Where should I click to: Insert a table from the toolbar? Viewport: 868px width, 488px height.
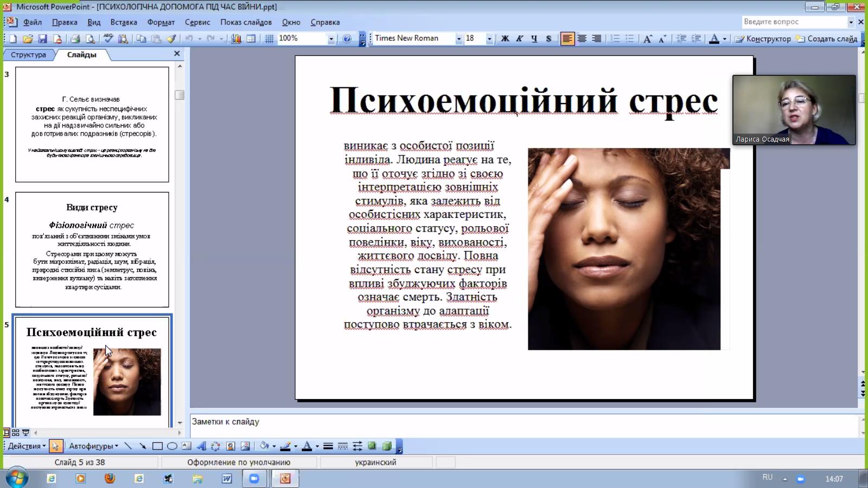(251, 38)
